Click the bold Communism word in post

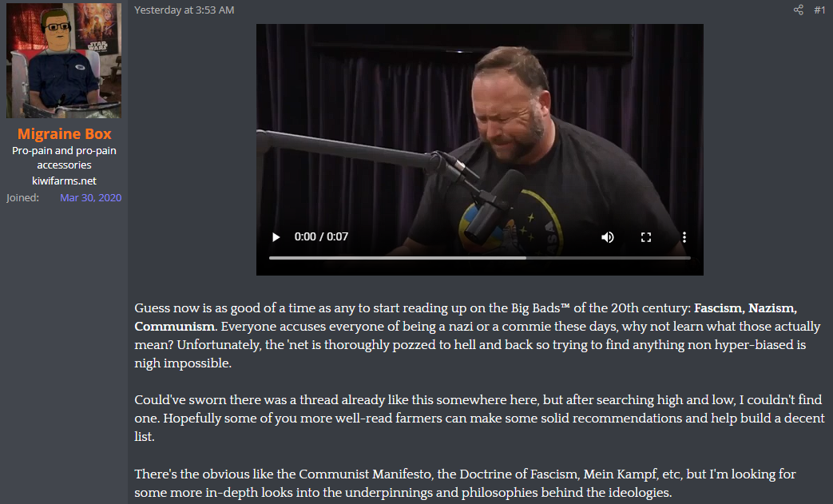tap(174, 326)
